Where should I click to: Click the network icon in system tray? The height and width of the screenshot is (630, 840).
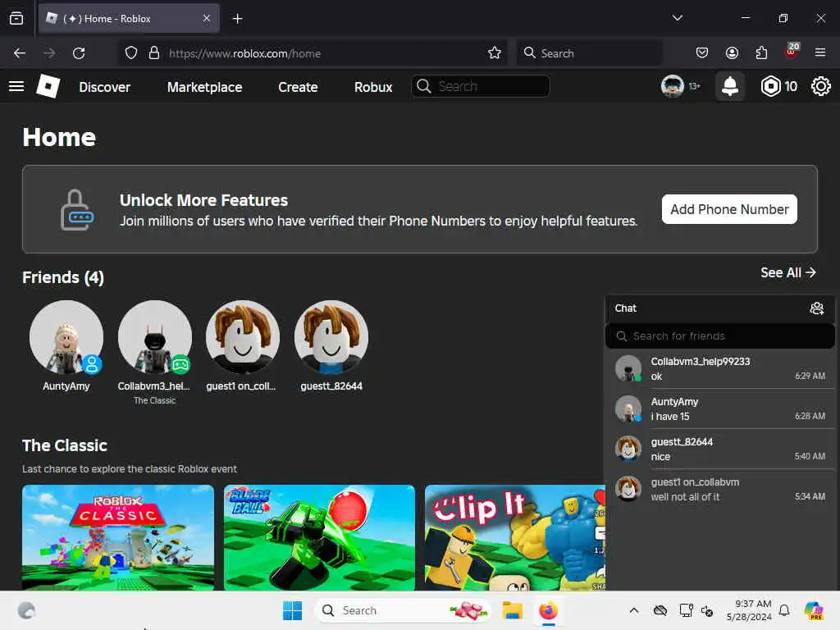tap(686, 610)
